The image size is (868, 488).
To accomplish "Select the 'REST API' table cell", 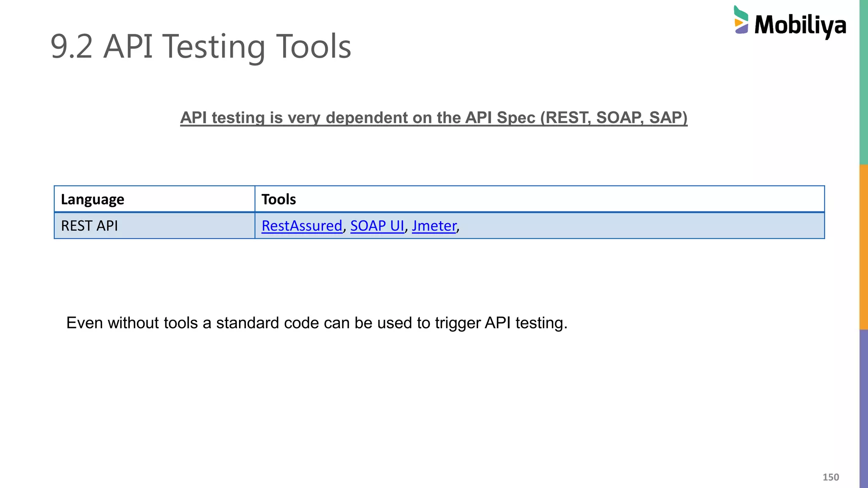I will 154,226.
